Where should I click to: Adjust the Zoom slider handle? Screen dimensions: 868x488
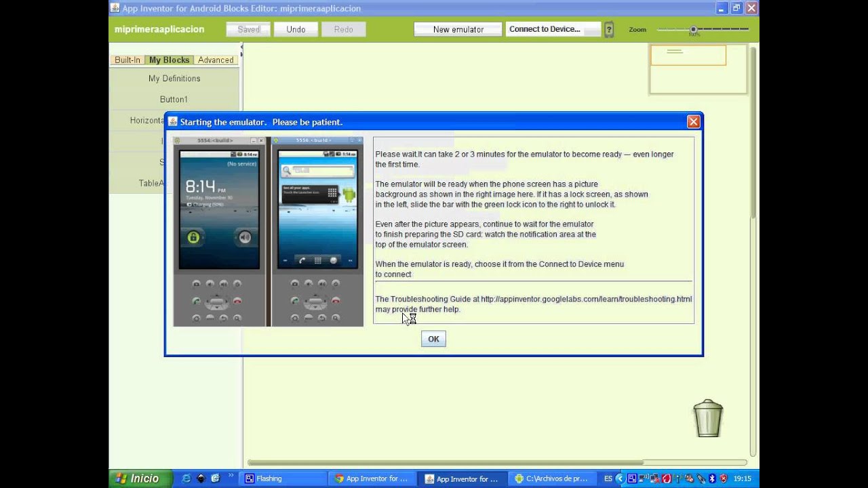[x=693, y=30]
